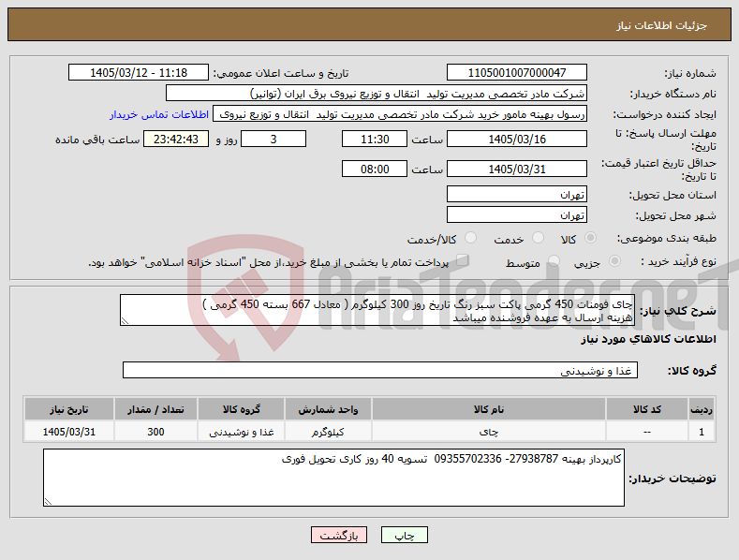Select the جزیی purchase type radio
This screenshot has height=560, width=739.
point(614,261)
